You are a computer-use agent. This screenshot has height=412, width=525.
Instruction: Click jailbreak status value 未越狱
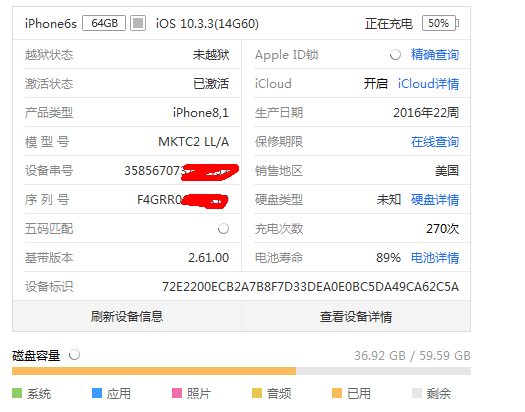211,55
